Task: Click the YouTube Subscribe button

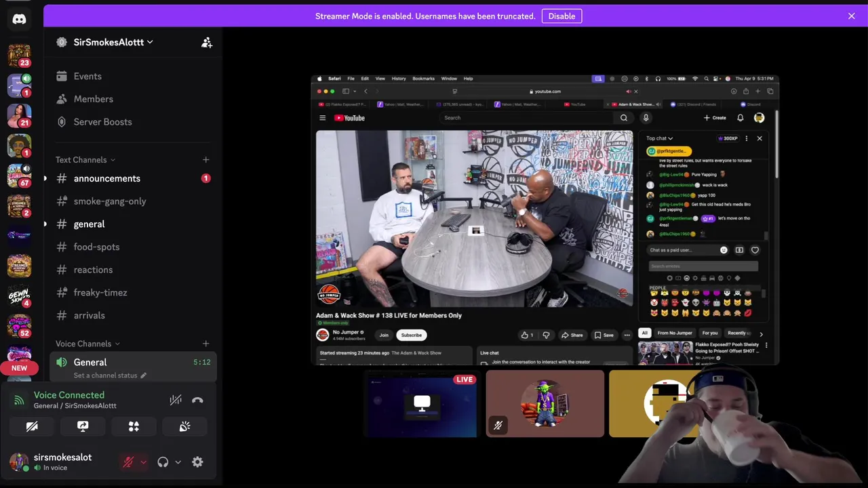Action: tap(411, 335)
